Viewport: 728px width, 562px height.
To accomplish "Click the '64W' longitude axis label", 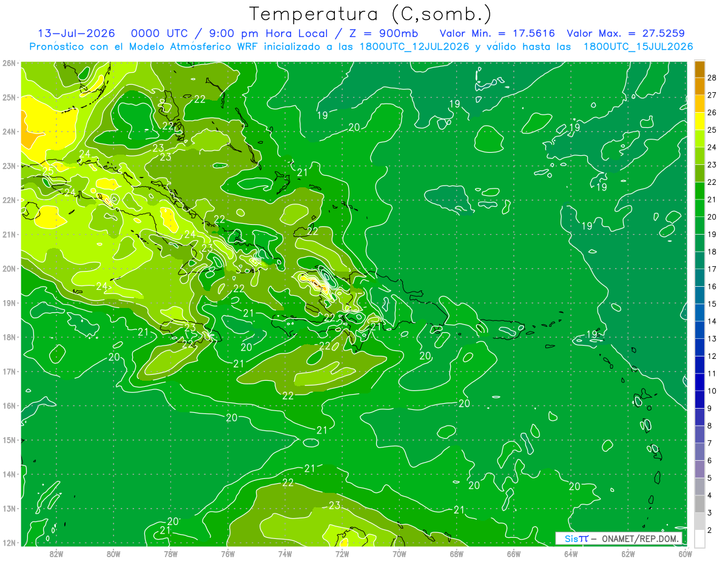I will (x=571, y=554).
